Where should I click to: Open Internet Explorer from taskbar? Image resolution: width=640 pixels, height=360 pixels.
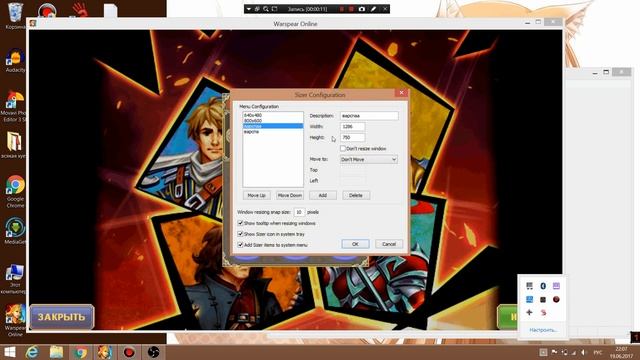click(32, 352)
